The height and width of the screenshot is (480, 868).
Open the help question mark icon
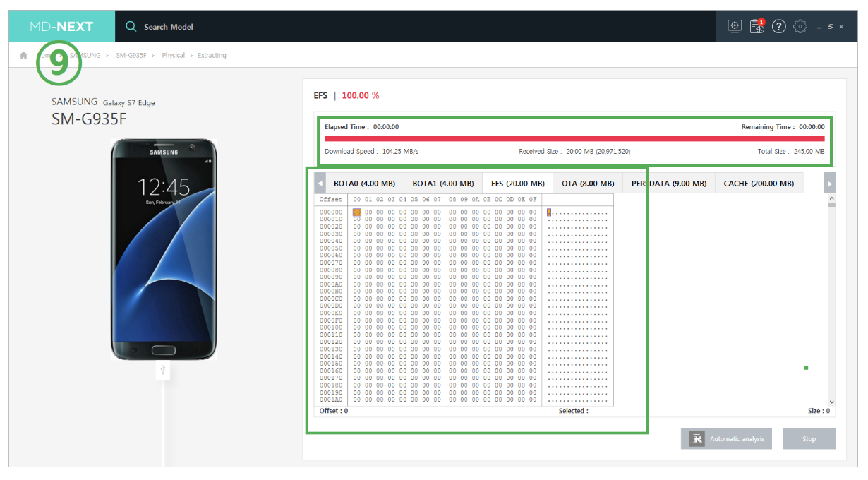pos(778,26)
